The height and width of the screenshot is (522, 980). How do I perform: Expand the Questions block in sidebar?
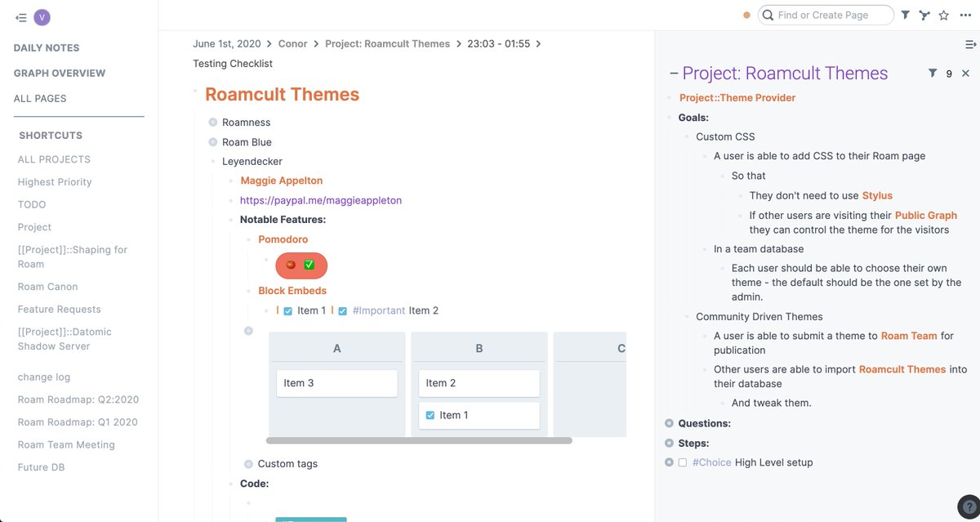[x=669, y=423]
